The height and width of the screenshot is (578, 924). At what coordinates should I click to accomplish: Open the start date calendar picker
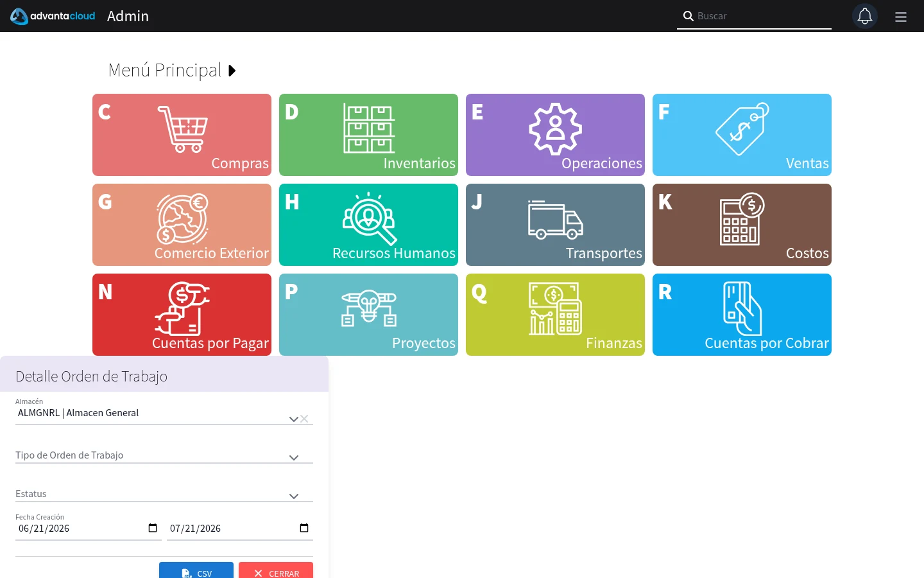click(x=153, y=528)
